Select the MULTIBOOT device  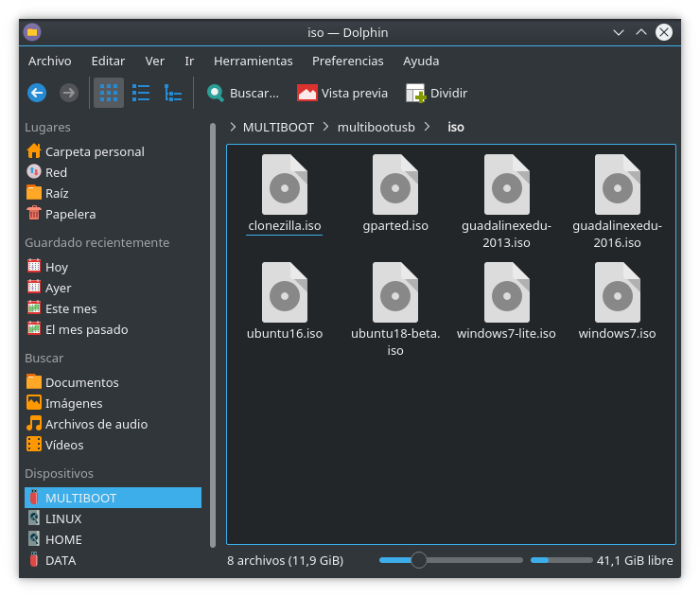(113, 498)
